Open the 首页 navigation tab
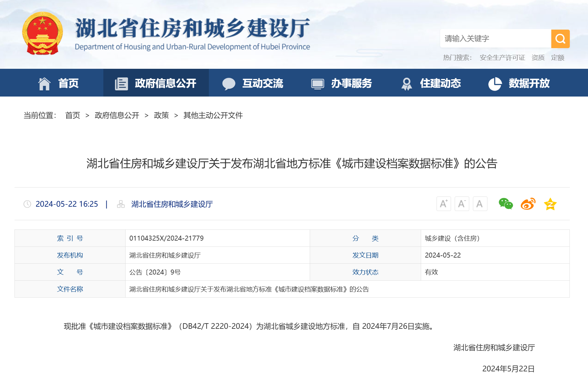588x384 pixels. click(x=59, y=83)
